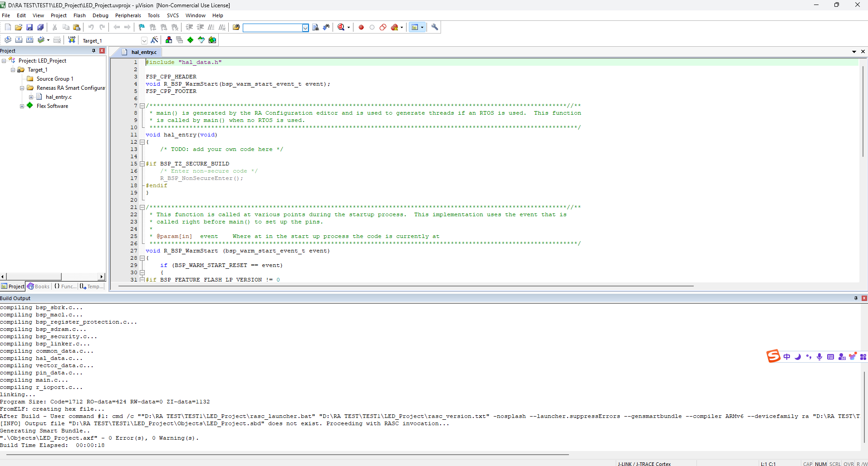Viewport: 868px width, 466px height.
Task: Close the Project panel
Action: (x=102, y=51)
